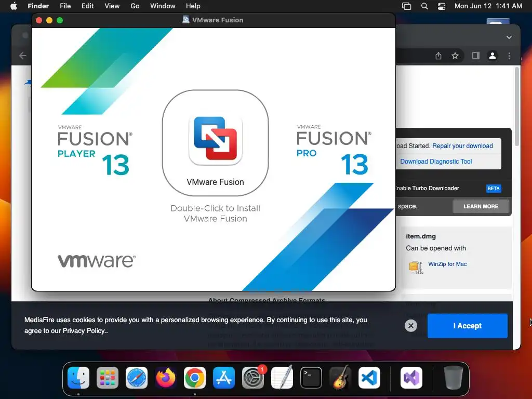The image size is (532, 399).
Task: Open GarageBand from the dock
Action: pos(340,378)
